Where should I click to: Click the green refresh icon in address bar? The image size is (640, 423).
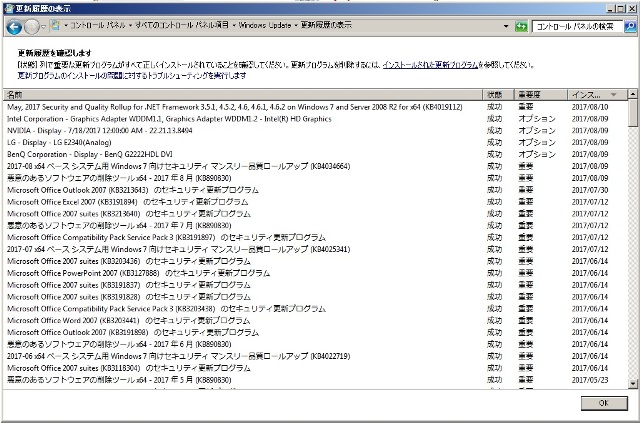pos(521,27)
